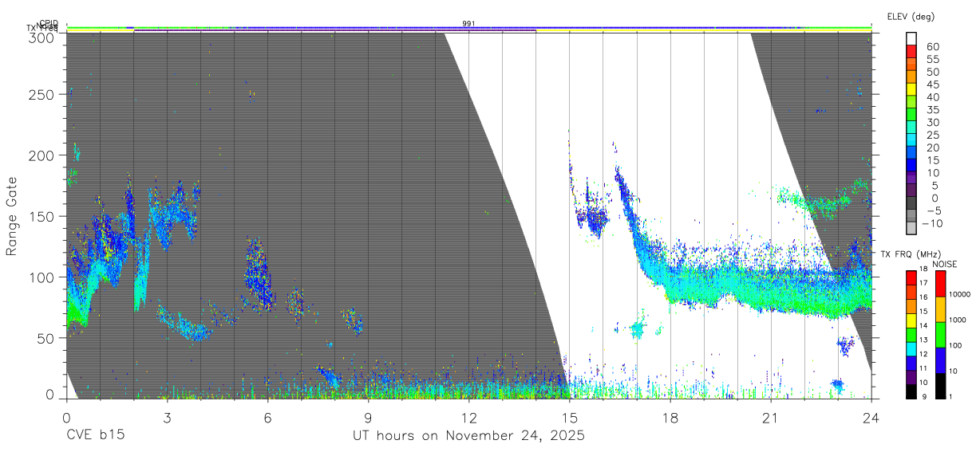Click the "NOISE" legend title above the noise bar
The height and width of the screenshot is (452, 980).
tap(945, 264)
